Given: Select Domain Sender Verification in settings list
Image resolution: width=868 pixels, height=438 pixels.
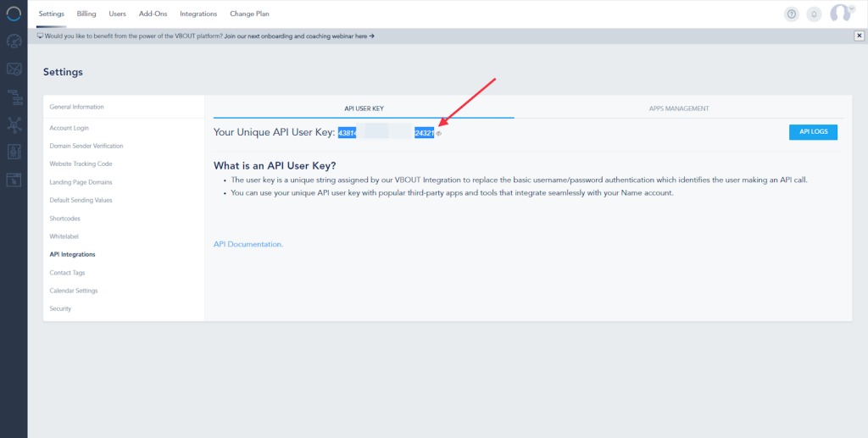Looking at the screenshot, I should coord(86,146).
